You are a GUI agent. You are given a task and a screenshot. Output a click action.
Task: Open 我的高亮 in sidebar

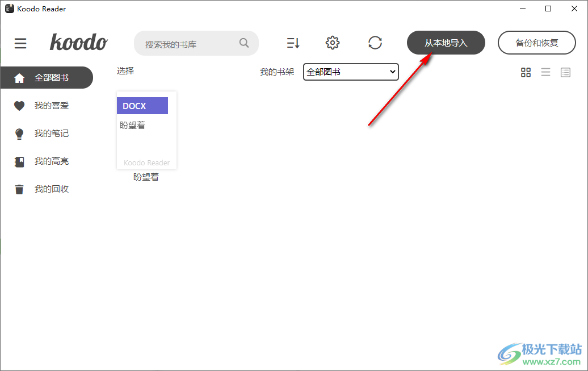(52, 161)
